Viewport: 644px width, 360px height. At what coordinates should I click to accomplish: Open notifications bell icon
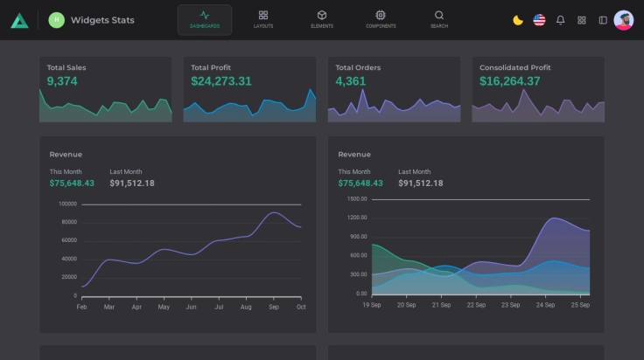coord(561,20)
